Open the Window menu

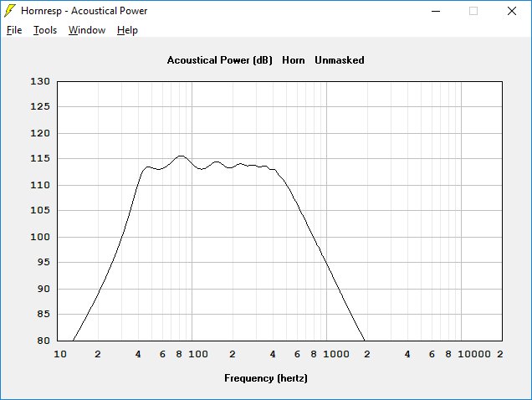point(87,30)
